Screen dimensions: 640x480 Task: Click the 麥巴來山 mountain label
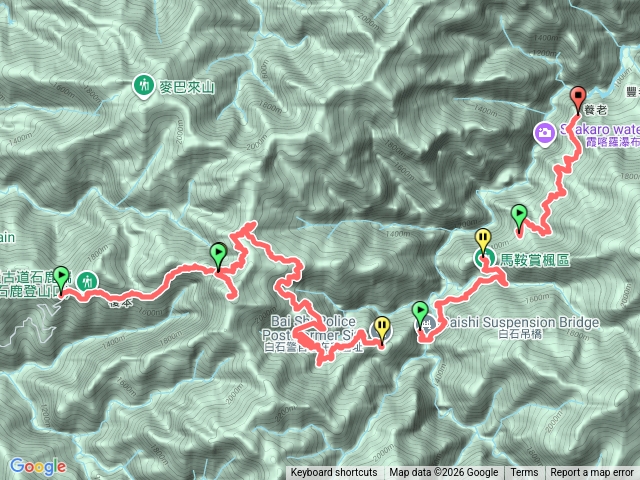click(187, 87)
